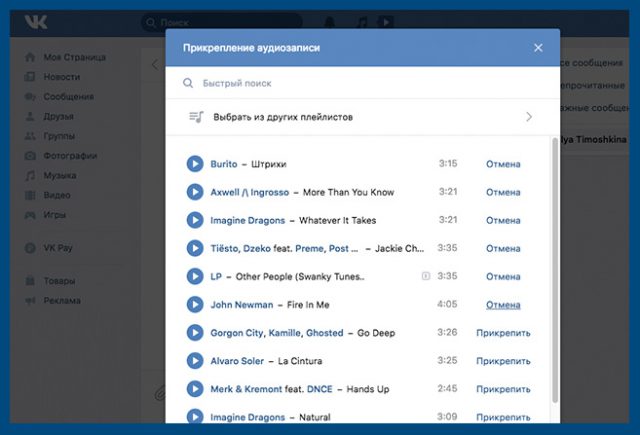
Task: Click the VK logo in header
Action: coord(36,22)
